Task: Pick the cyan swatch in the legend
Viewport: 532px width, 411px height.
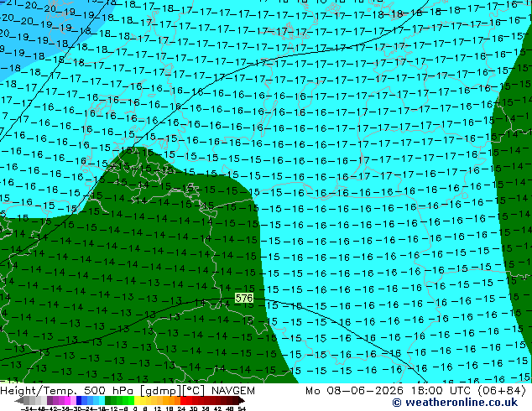Action: point(102,401)
